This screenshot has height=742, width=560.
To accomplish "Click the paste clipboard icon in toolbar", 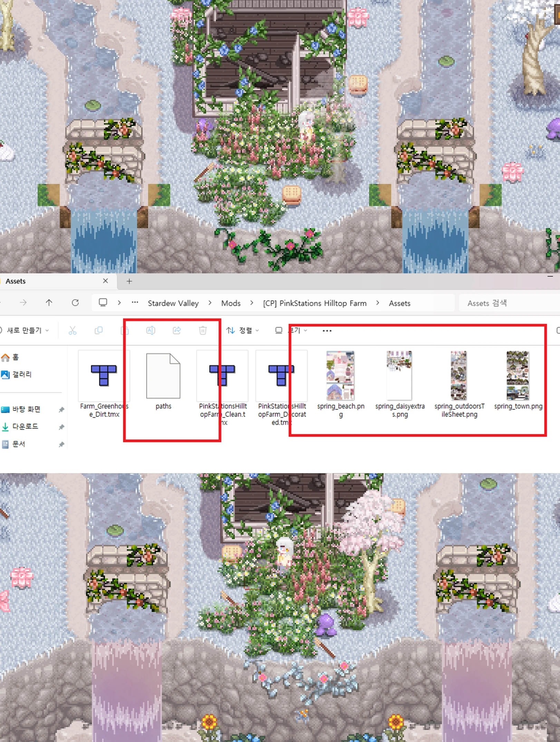I will tap(125, 330).
